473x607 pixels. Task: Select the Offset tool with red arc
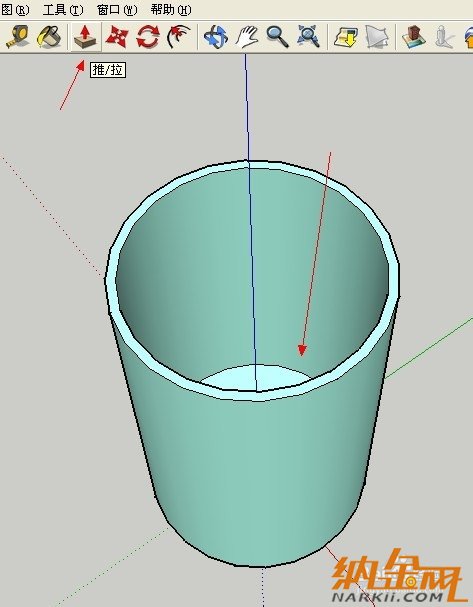click(x=178, y=37)
